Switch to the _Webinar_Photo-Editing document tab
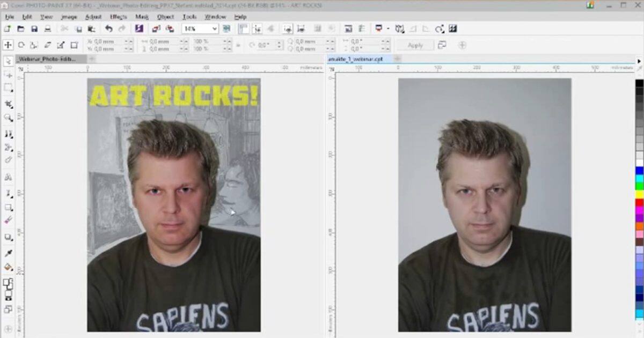The image size is (644, 338). pyautogui.click(x=47, y=58)
